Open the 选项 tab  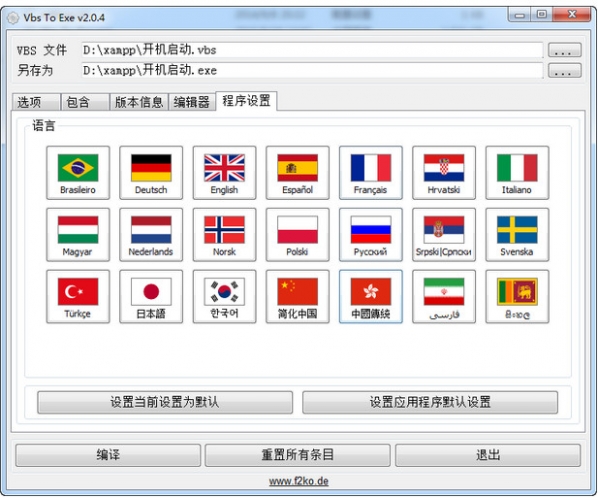tap(36, 102)
